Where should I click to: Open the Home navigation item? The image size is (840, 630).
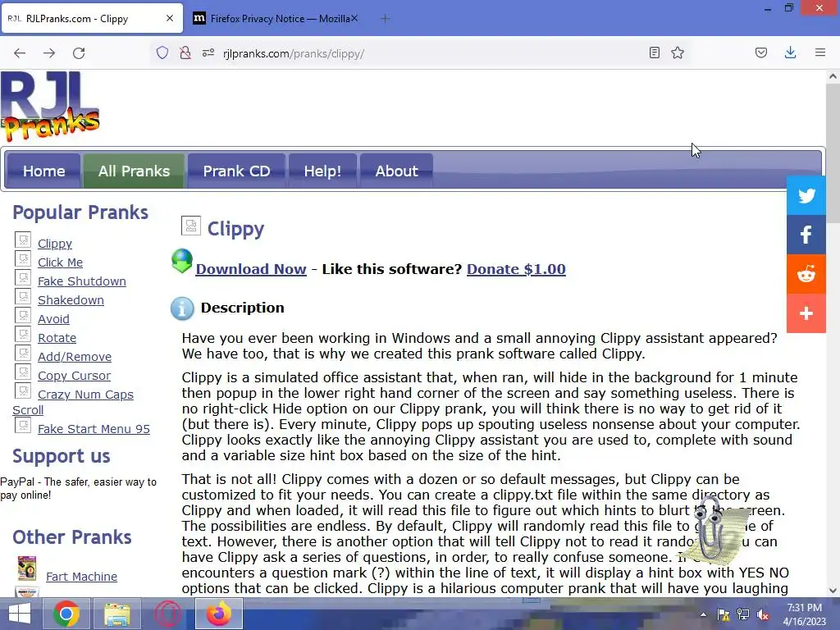point(44,171)
